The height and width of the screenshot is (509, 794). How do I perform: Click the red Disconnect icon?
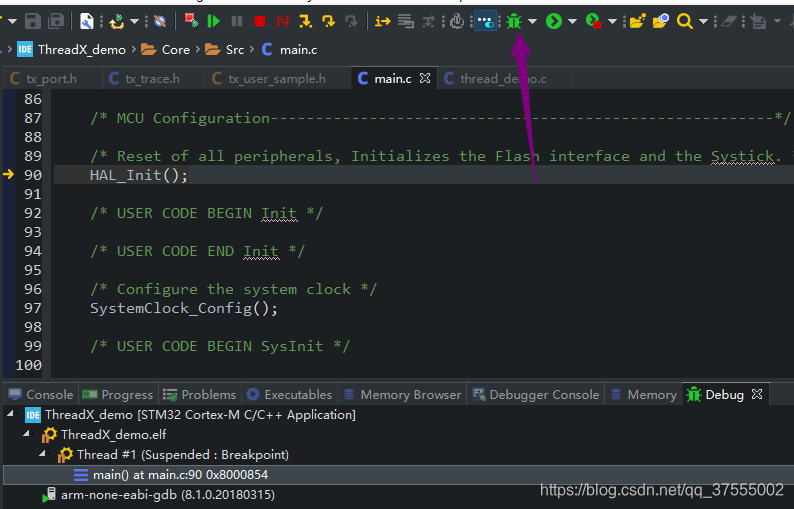tap(283, 21)
